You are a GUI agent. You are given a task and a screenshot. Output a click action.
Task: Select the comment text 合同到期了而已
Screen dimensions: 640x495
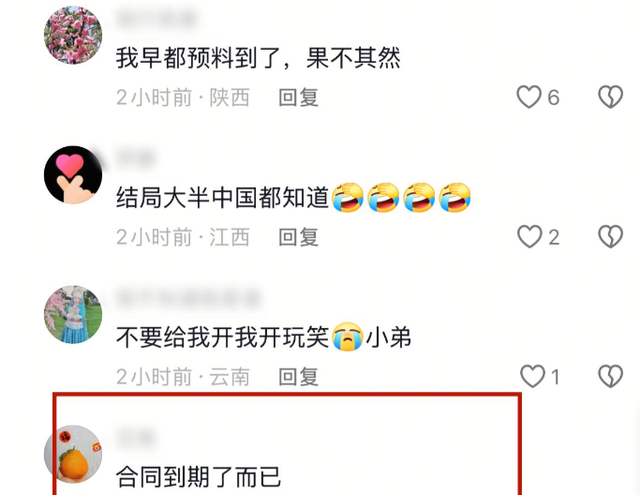[x=199, y=477]
